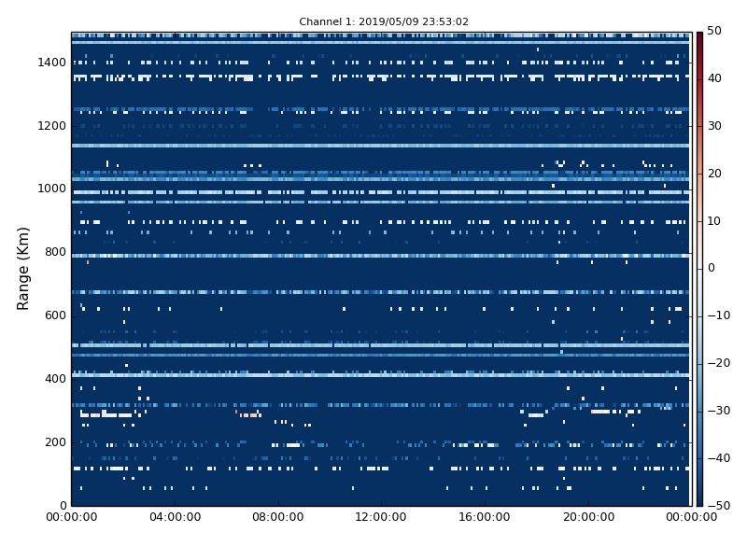Click the dark blue bottom of colorbar
The height and width of the screenshot is (560, 747).
pos(699,502)
